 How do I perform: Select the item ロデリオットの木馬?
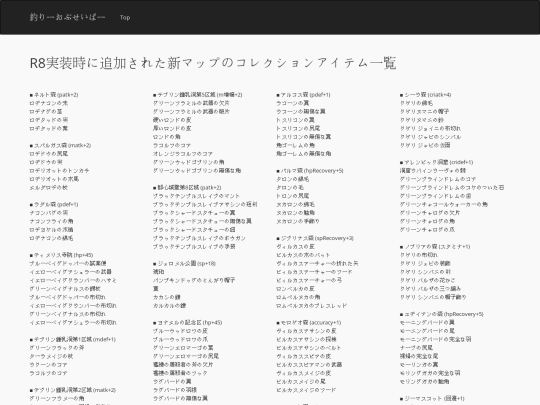[x=54, y=179]
